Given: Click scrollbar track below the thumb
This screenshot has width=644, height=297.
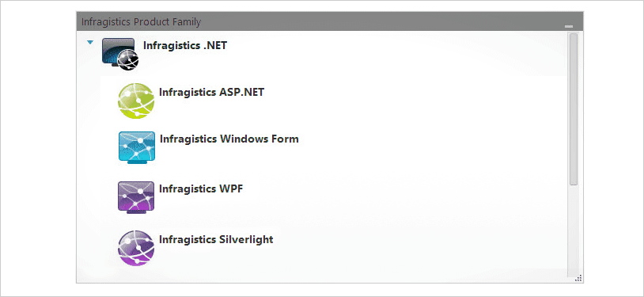Looking at the screenshot, I should [x=574, y=230].
